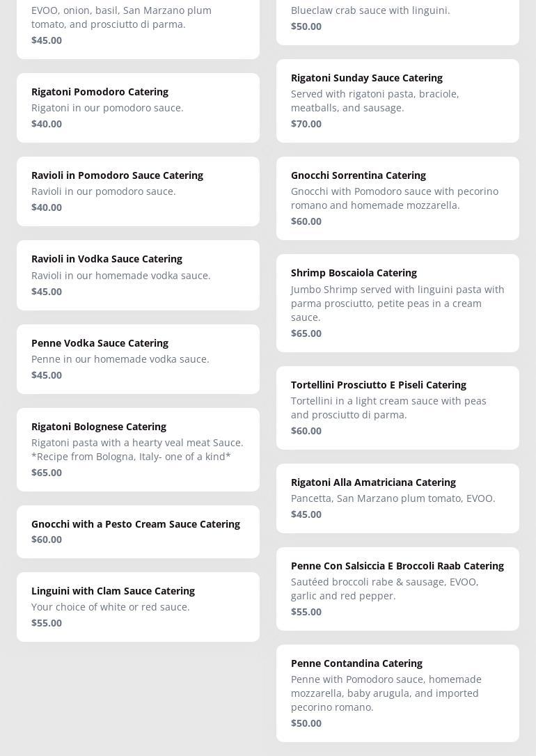Click Penne Con Salsiccia E Broccoli Raab Catering
The width and height of the screenshot is (536, 756).
[397, 589]
